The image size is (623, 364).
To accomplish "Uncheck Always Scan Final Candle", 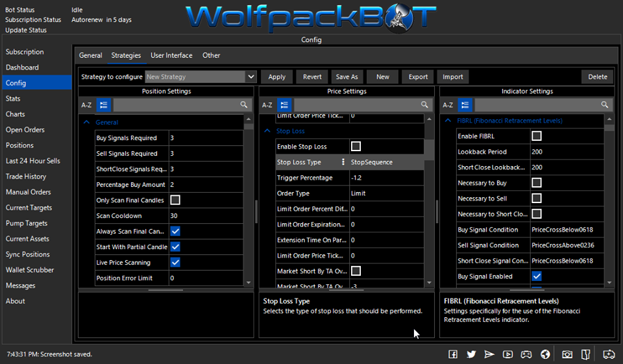I will 175,231.
